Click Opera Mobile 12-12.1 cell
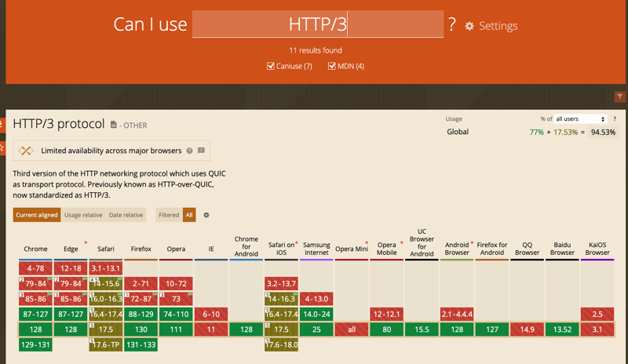The width and height of the screenshot is (628, 364). 387,314
